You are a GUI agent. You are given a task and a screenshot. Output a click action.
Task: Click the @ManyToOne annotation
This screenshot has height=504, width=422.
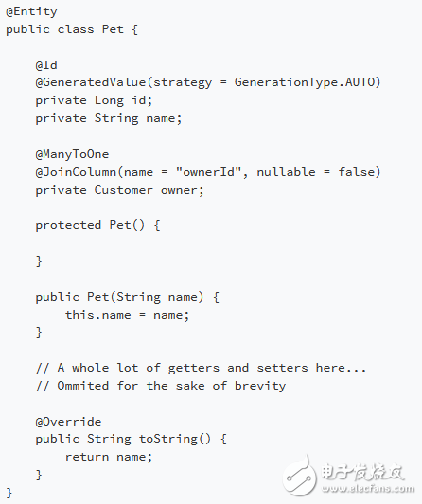click(x=72, y=154)
